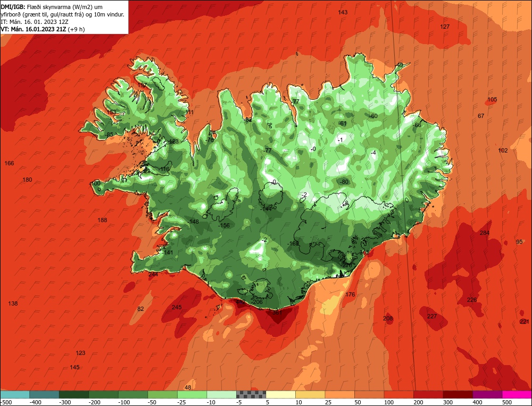Click the map value 123 over the ocean
The width and height of the screenshot is (532, 406).
click(x=80, y=353)
